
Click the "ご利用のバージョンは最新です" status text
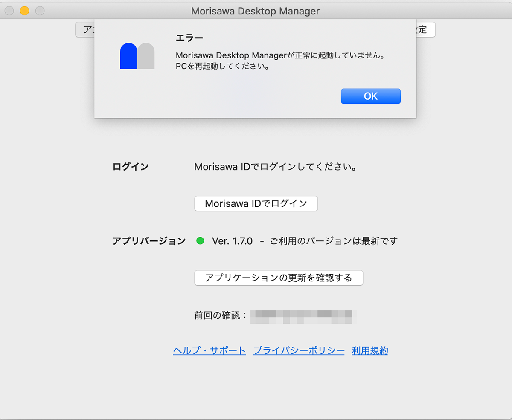pyautogui.click(x=334, y=241)
